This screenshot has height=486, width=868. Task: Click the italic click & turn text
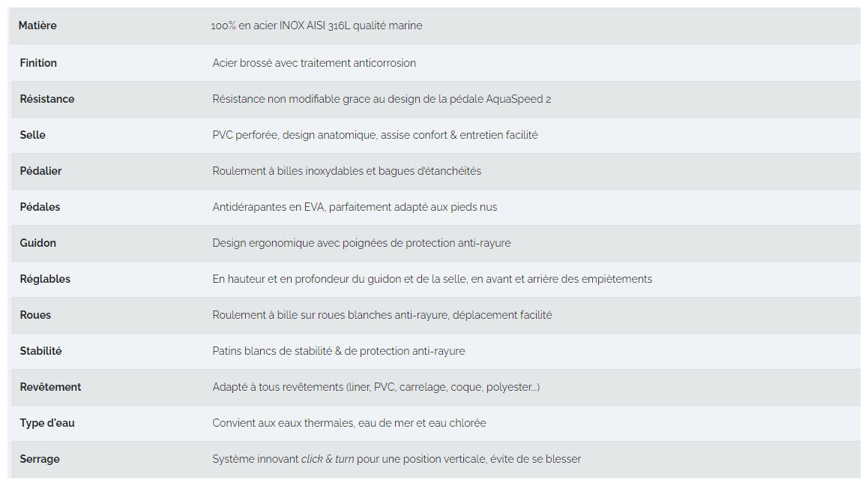(x=328, y=459)
